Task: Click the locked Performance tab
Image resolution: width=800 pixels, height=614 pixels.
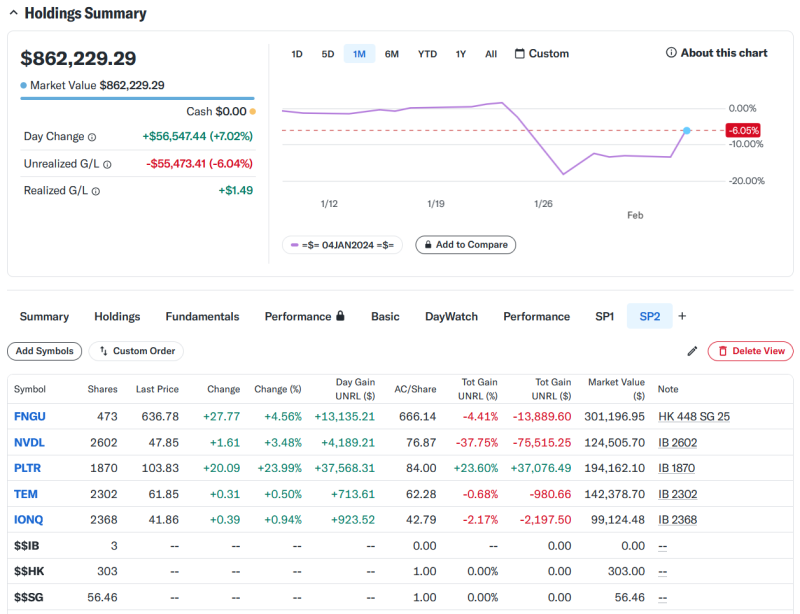Action: (304, 316)
